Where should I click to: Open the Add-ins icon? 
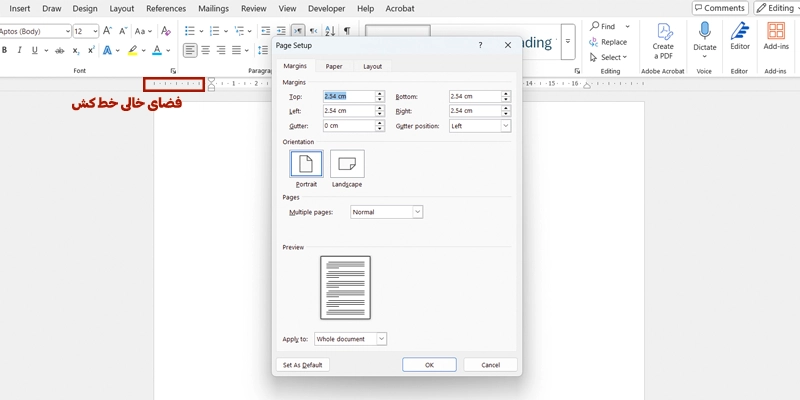click(x=775, y=31)
